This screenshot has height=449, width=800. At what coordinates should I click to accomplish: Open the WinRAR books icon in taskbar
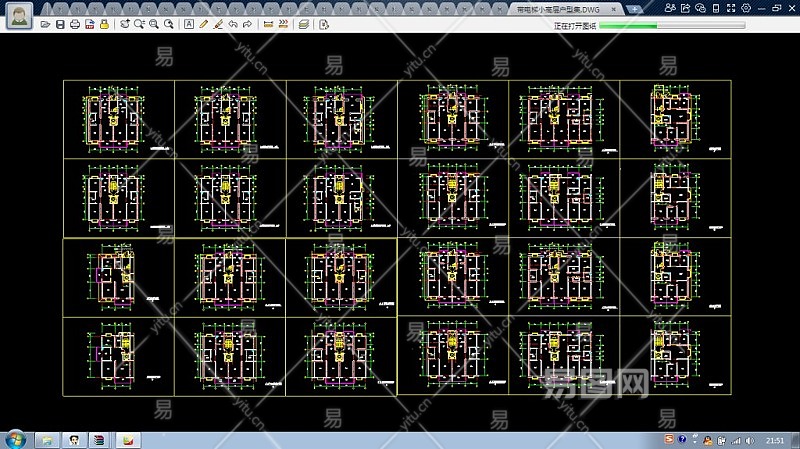tap(100, 440)
